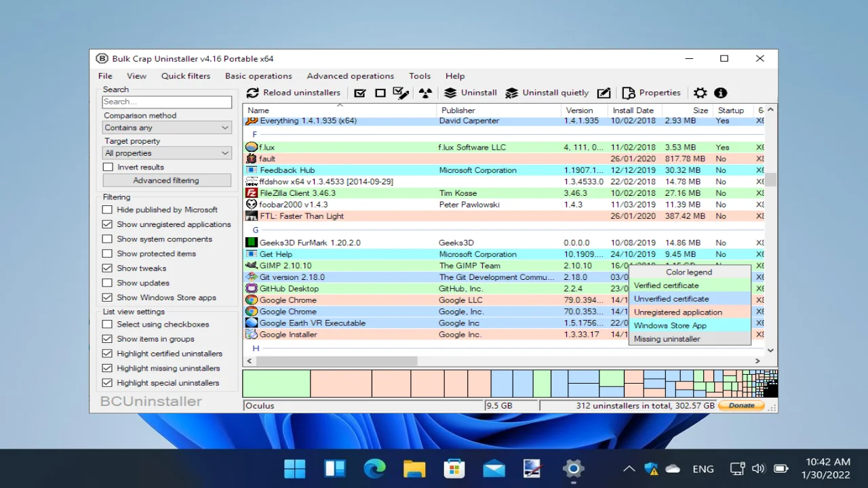Image resolution: width=868 pixels, height=488 pixels.
Task: Open Properties from the toolbar
Action: [x=652, y=93]
